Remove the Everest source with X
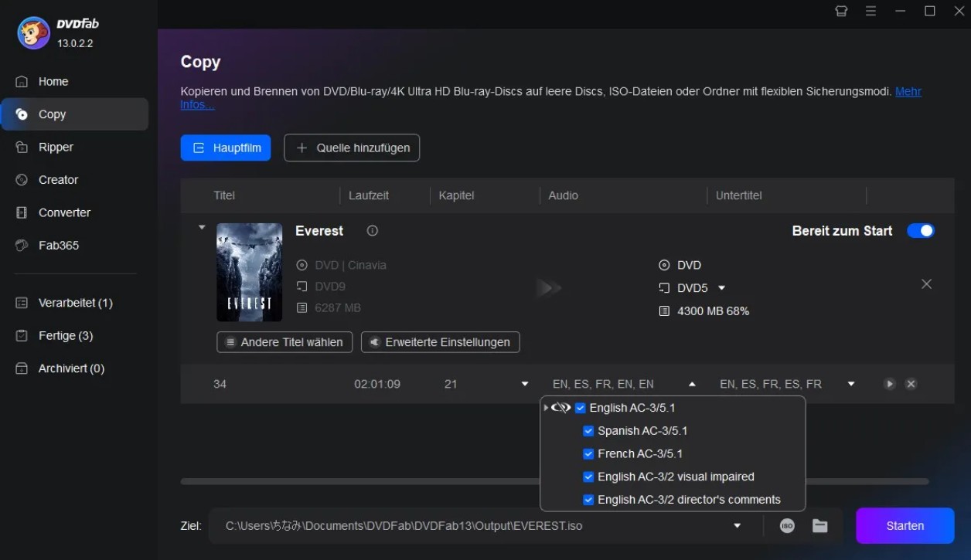This screenshot has width=971, height=560. pos(926,284)
